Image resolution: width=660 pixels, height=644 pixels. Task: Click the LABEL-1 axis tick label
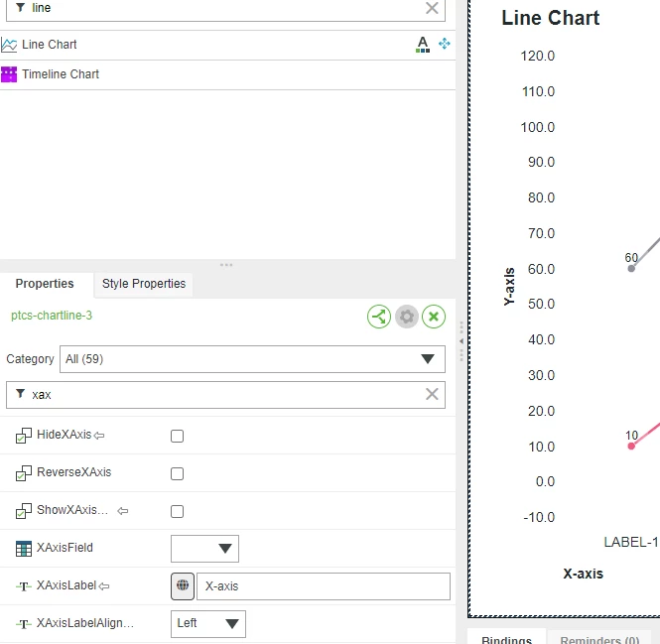(x=631, y=542)
